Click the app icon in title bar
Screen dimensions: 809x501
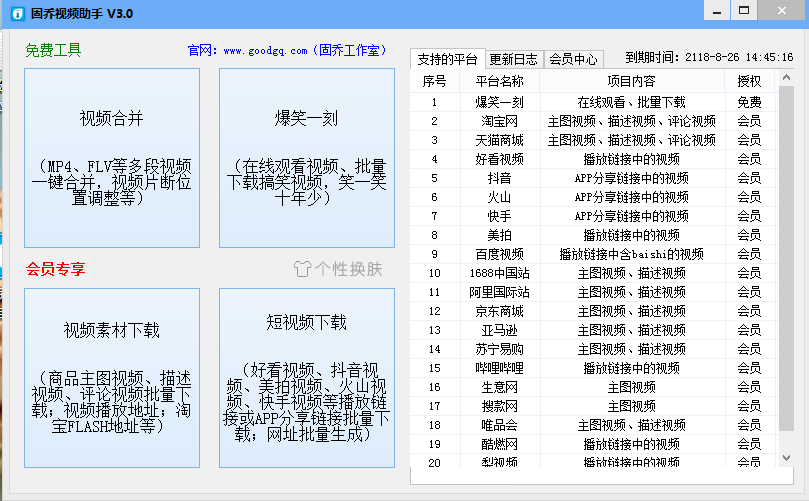tap(17, 13)
